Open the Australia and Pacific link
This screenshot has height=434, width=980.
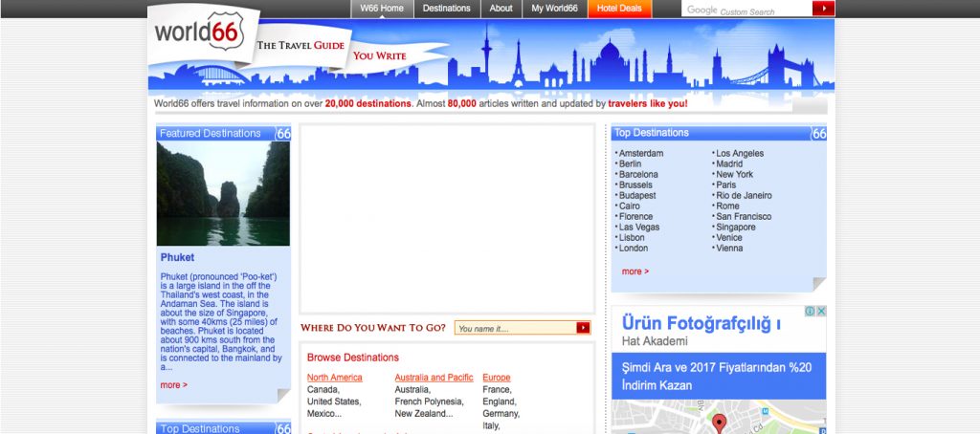pos(434,378)
